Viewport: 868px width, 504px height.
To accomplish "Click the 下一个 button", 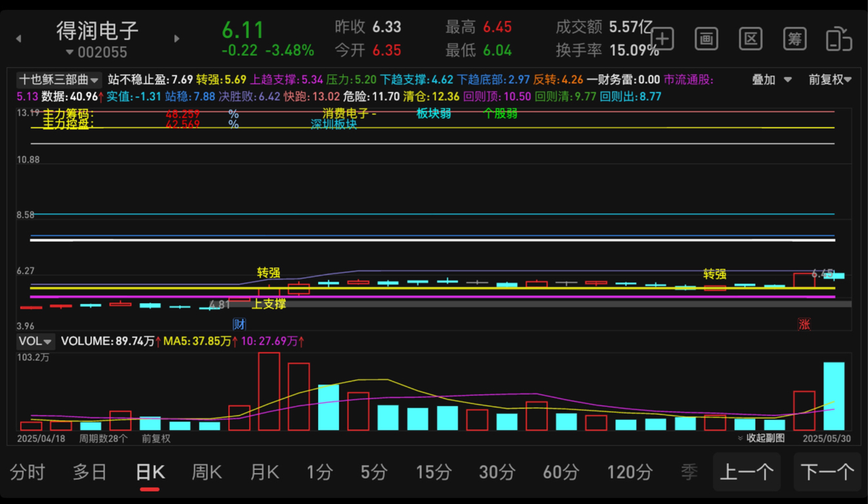I will [827, 472].
